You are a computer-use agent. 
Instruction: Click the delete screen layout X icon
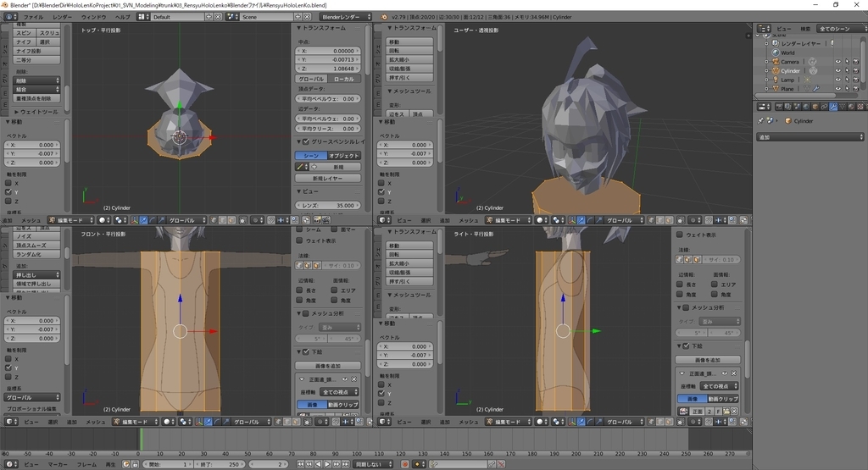(218, 17)
